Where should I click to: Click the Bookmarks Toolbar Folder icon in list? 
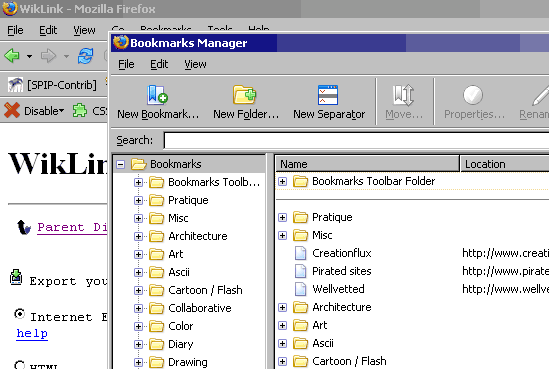click(x=300, y=181)
